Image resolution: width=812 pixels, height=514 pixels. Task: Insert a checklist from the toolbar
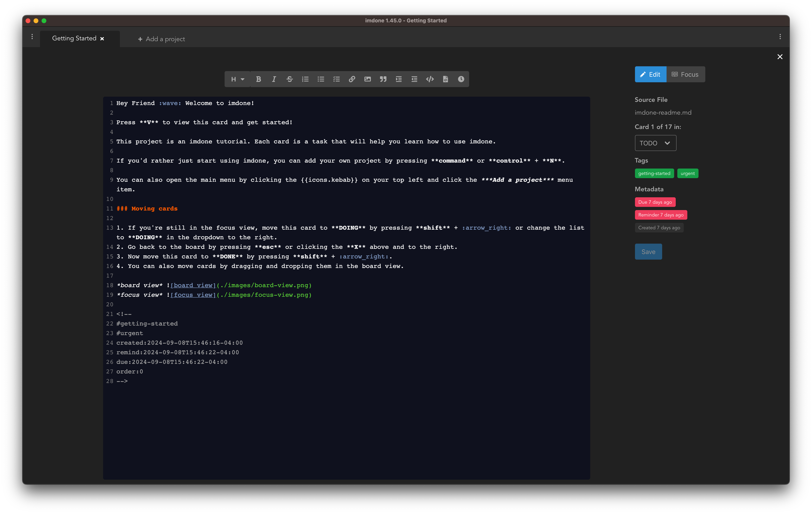[x=336, y=79]
